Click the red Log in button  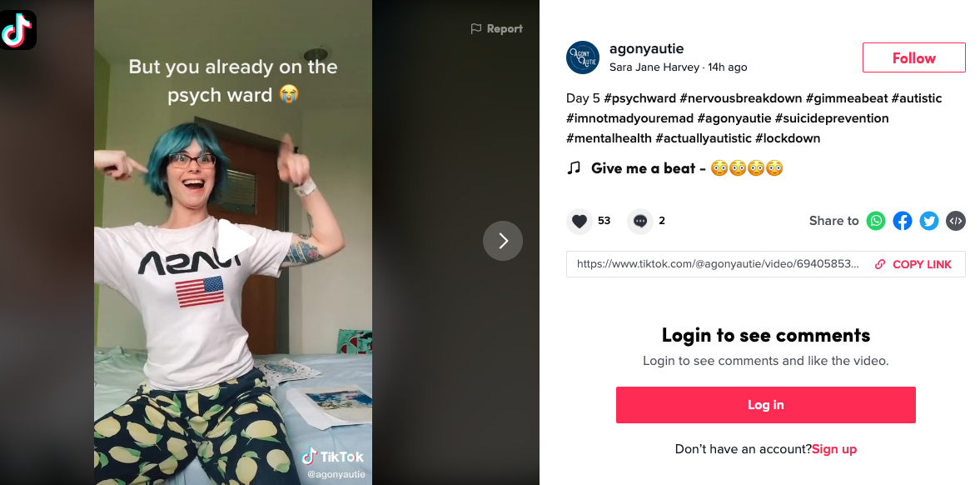coord(766,405)
